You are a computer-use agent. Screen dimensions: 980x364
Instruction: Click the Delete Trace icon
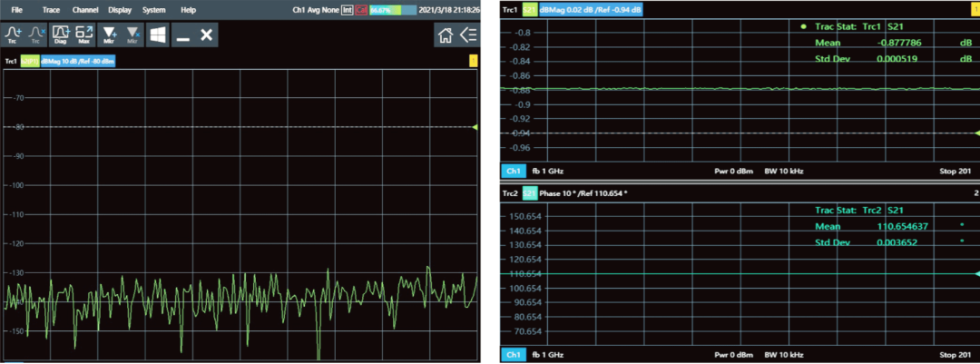coord(36,34)
